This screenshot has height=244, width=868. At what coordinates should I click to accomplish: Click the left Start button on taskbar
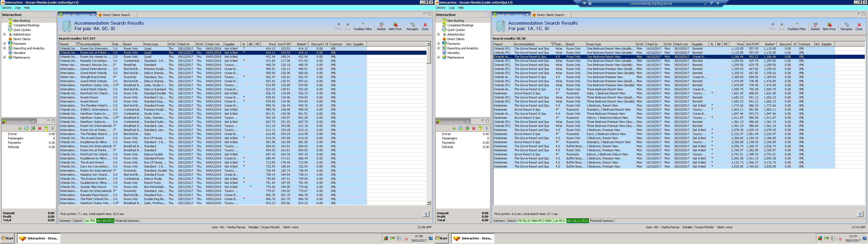[x=7, y=238]
